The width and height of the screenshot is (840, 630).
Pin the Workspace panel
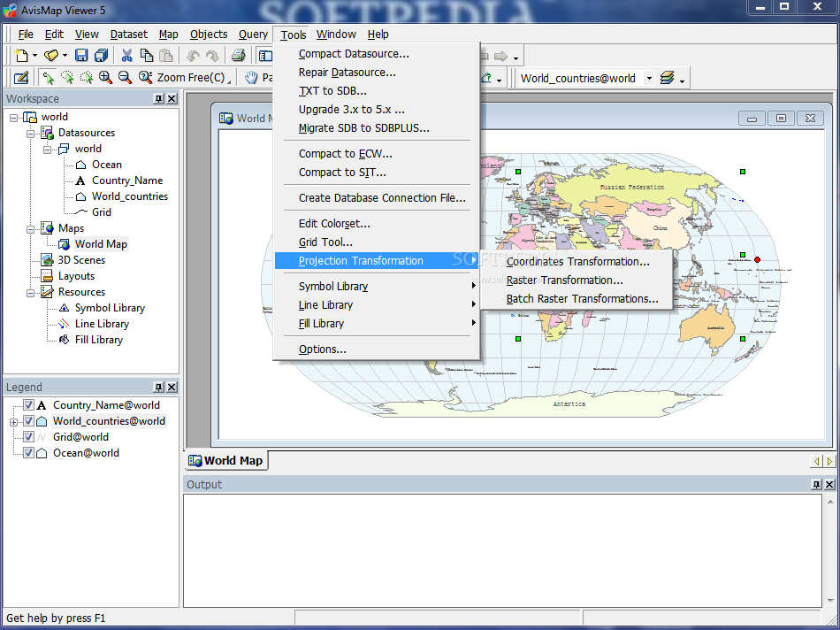[x=158, y=98]
